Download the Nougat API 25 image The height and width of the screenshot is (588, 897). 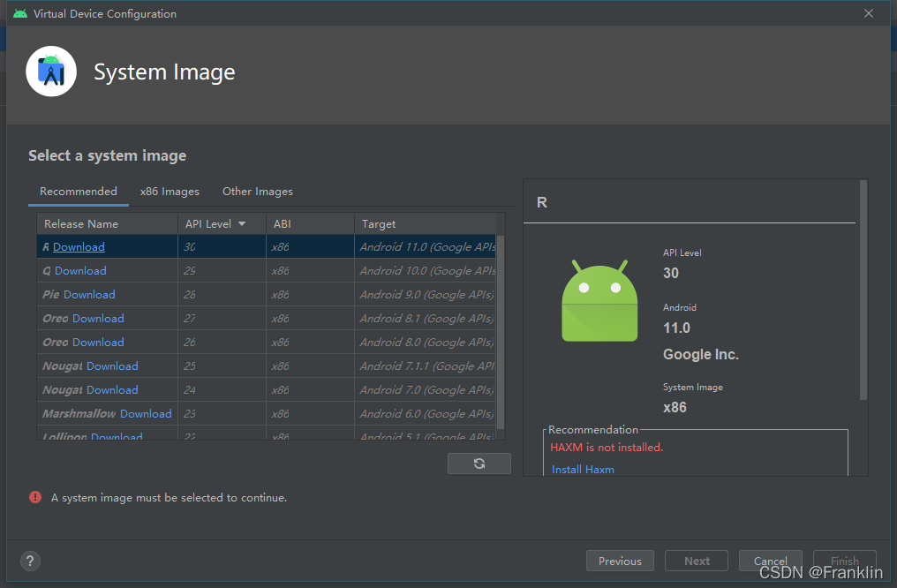coord(112,366)
